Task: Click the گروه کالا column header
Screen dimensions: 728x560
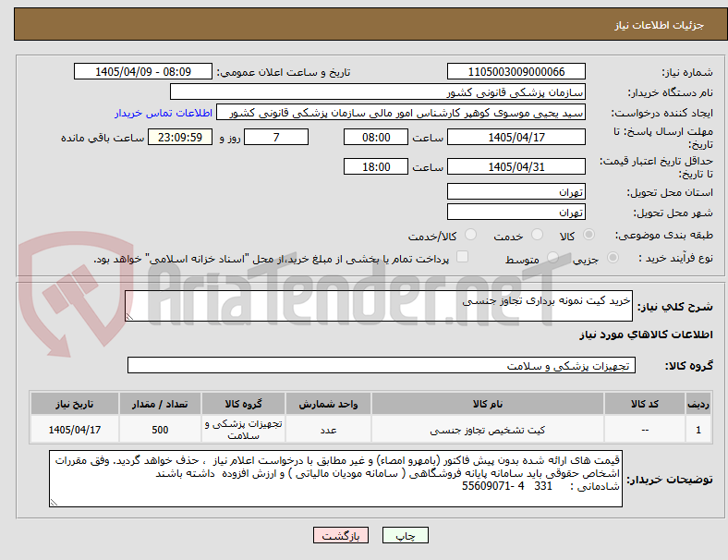Action: (x=243, y=404)
